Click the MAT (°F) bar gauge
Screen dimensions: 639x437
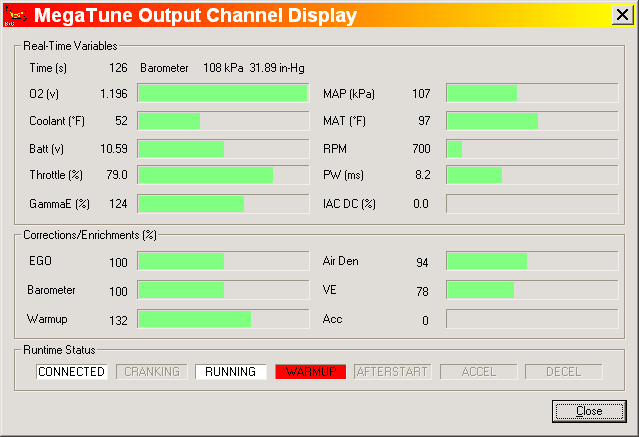pyautogui.click(x=532, y=121)
